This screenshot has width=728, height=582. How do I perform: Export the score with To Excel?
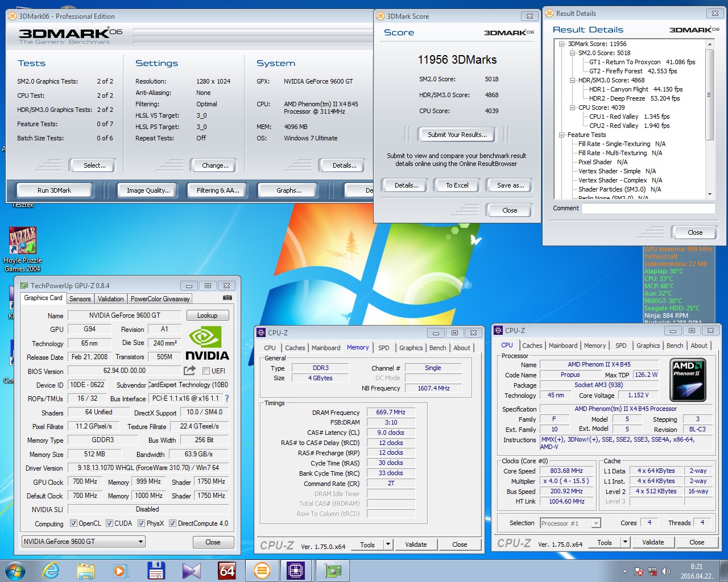[x=457, y=185]
